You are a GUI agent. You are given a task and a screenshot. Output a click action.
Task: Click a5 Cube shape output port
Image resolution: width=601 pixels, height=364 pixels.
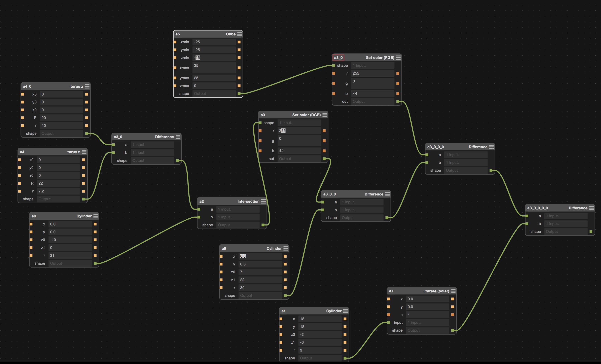(239, 94)
